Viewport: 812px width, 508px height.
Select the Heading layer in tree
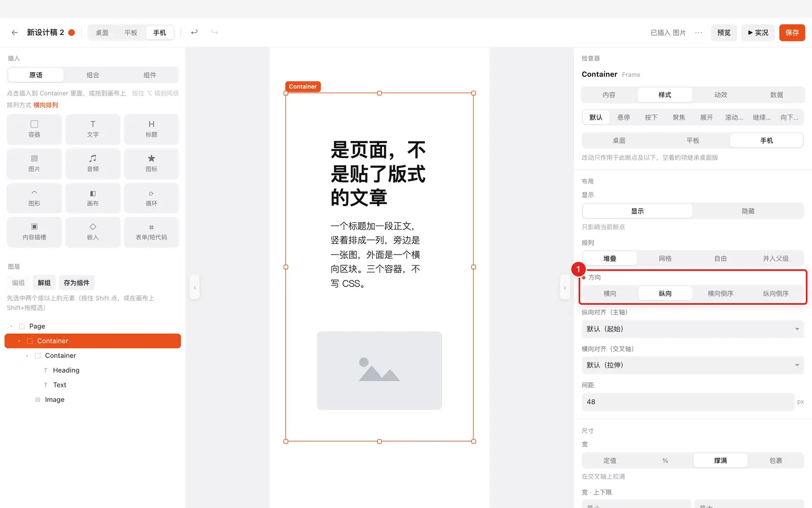(x=66, y=370)
